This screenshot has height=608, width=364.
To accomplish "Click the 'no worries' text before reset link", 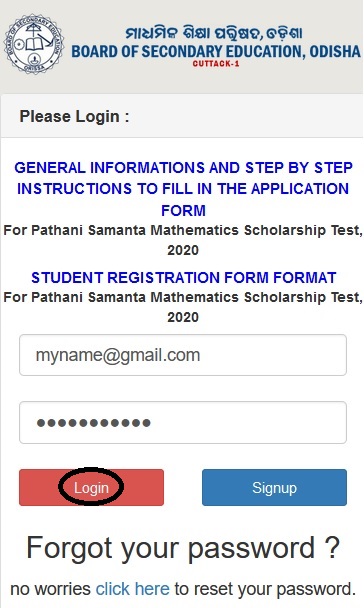I will point(50,589).
